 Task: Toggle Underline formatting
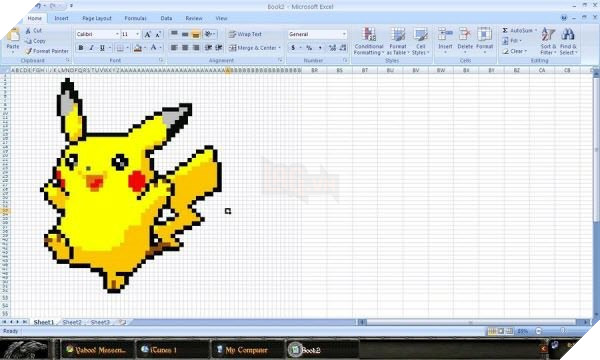[102, 48]
